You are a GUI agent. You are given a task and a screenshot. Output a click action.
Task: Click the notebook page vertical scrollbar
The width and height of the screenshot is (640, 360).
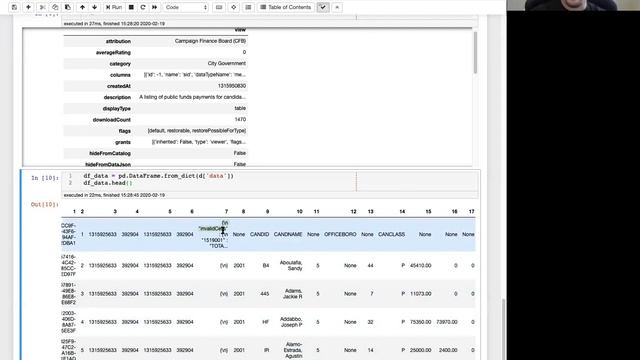click(503, 329)
